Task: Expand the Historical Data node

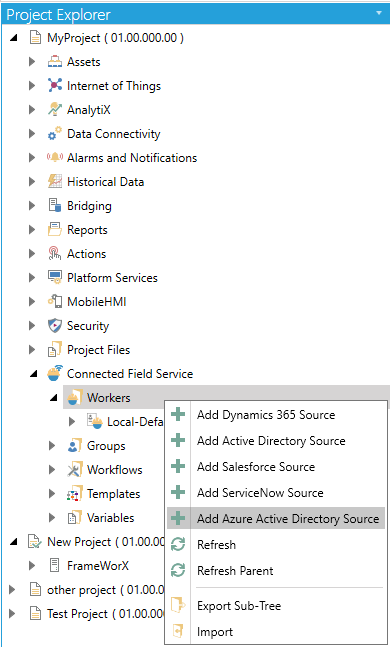Action: [x=32, y=182]
